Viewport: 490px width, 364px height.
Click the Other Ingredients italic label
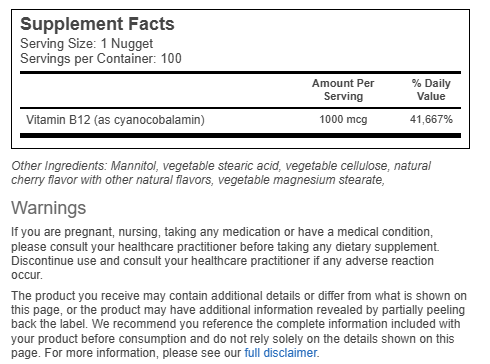(59, 166)
